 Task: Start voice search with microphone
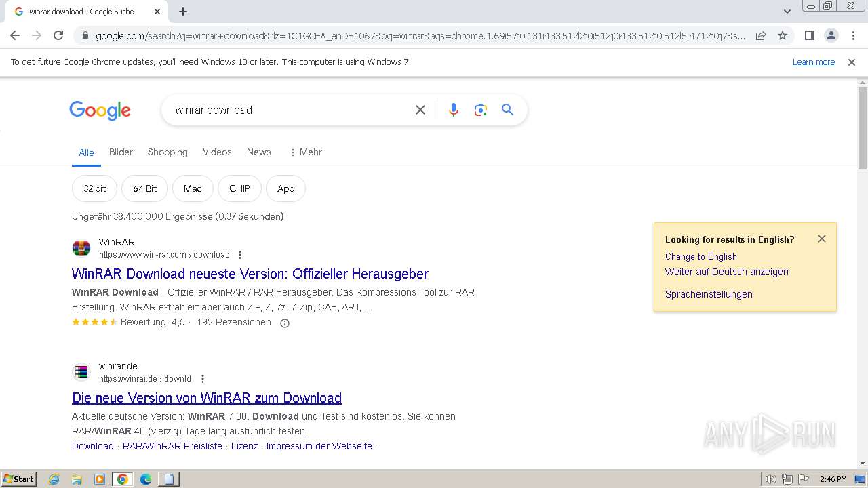point(454,110)
